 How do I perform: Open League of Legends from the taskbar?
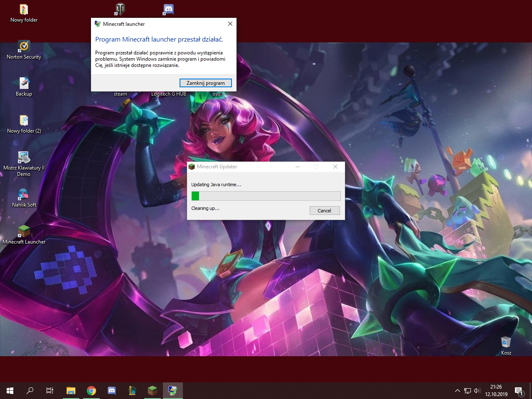pos(132,391)
